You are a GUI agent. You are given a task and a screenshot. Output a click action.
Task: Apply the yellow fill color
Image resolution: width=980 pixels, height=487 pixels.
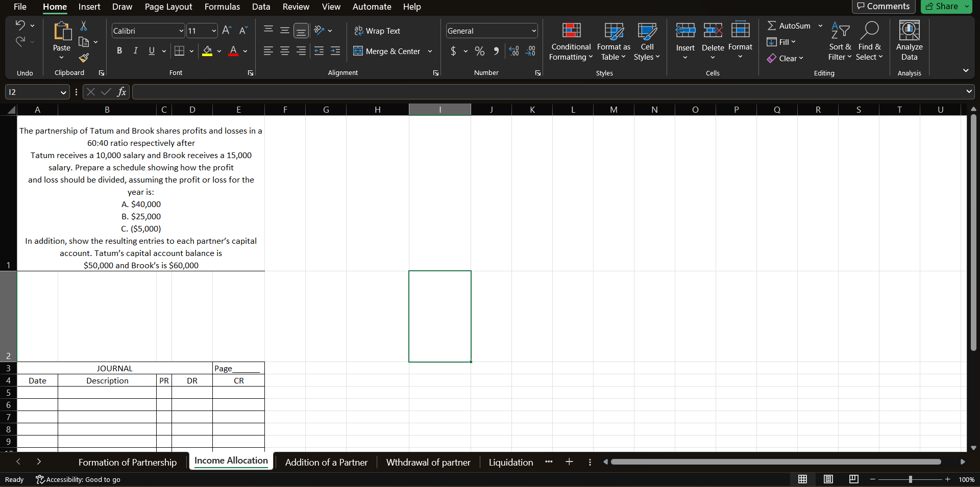(x=207, y=51)
